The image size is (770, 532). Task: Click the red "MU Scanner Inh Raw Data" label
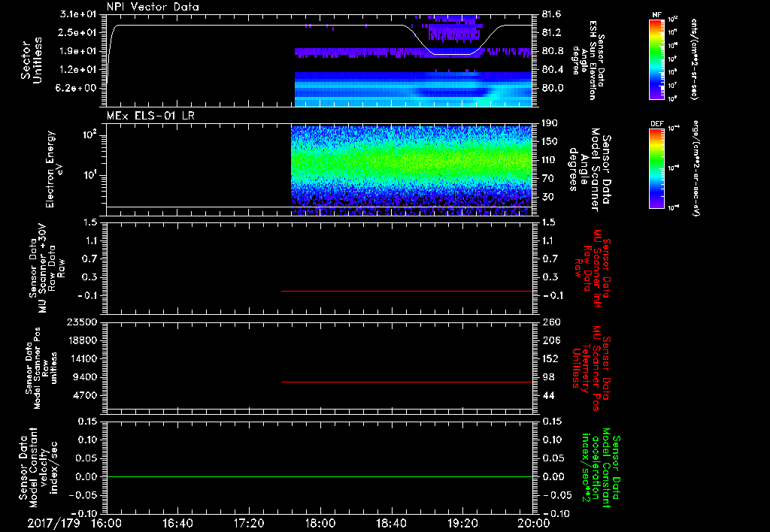tap(593, 269)
